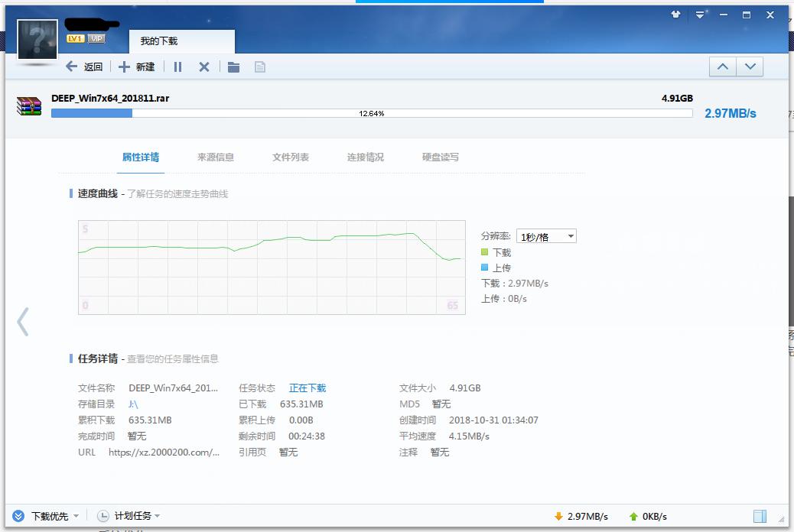Screen dimensions: 794x532
Task: Go to next task with down arrow
Action: point(750,66)
